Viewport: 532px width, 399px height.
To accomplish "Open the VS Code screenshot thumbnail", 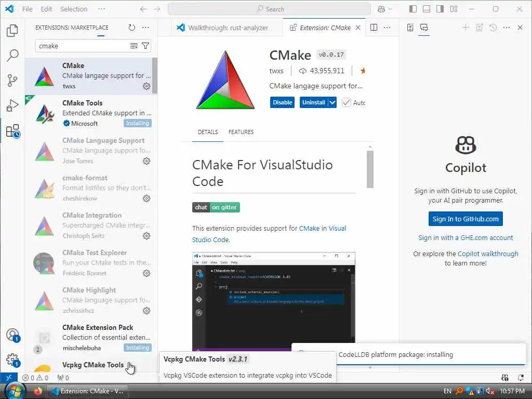I will 273,301.
